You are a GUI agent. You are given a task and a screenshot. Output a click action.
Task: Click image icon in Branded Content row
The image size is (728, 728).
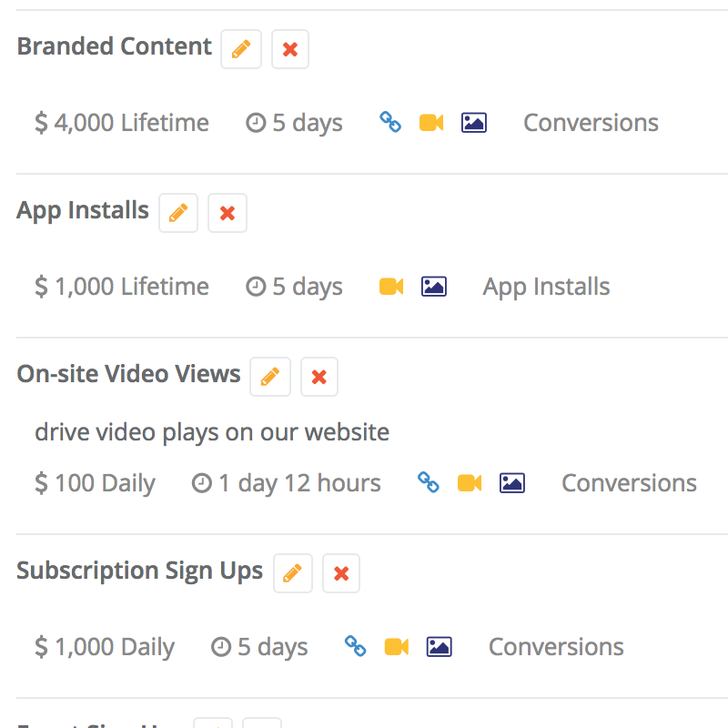click(473, 123)
